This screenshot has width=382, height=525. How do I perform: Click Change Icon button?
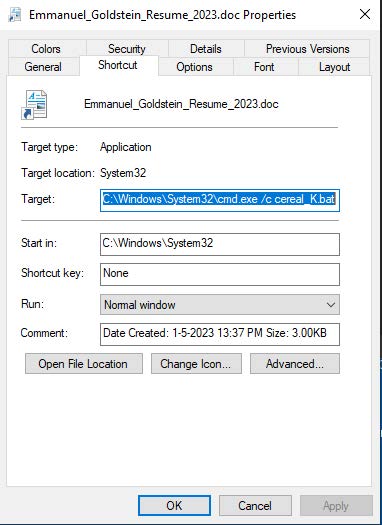click(196, 364)
